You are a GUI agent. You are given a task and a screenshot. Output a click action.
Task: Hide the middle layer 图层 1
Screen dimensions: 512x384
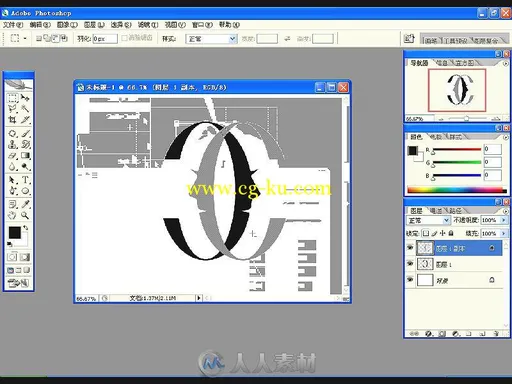coord(410,264)
